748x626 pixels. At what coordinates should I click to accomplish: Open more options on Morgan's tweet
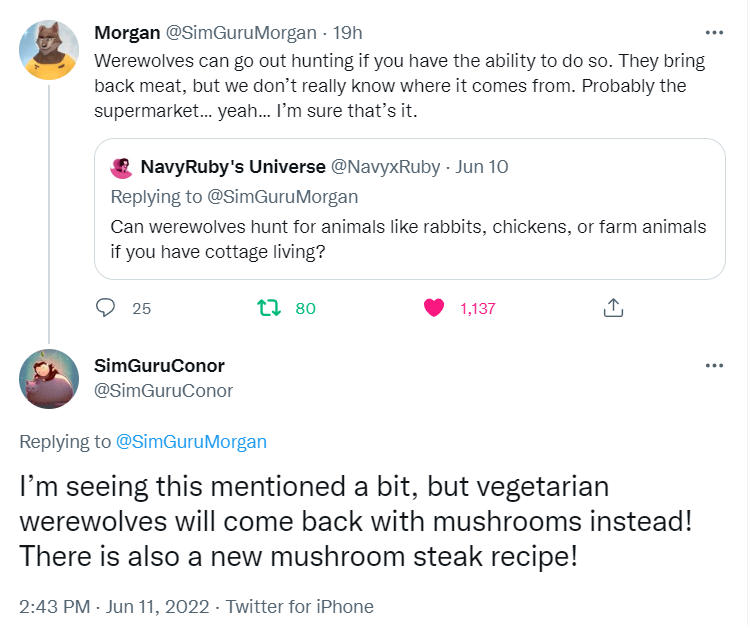(714, 32)
